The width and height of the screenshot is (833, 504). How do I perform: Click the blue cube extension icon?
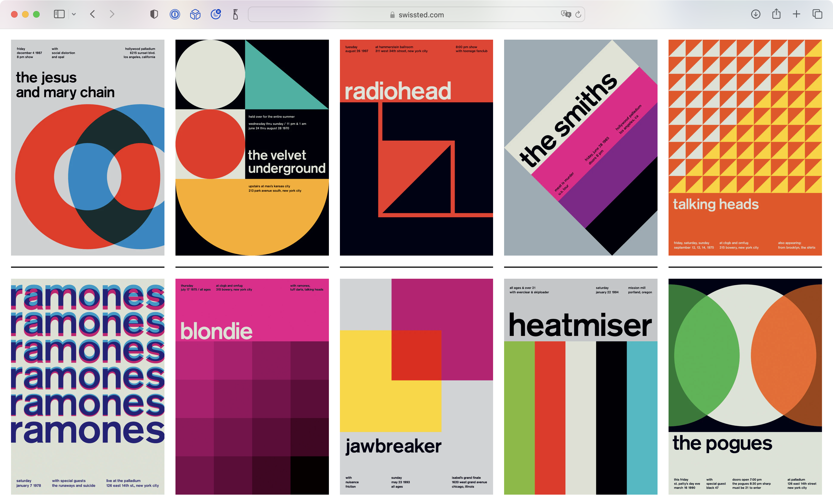tap(195, 14)
